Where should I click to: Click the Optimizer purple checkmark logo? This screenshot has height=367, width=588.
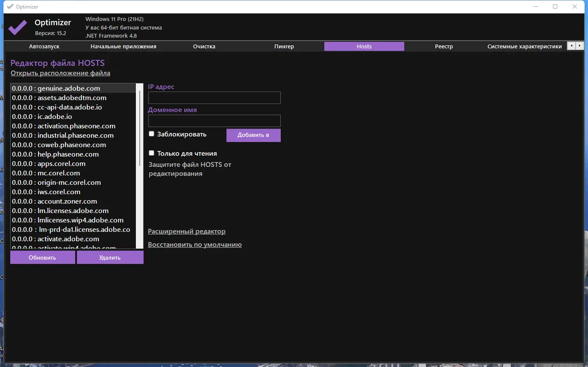pyautogui.click(x=18, y=27)
